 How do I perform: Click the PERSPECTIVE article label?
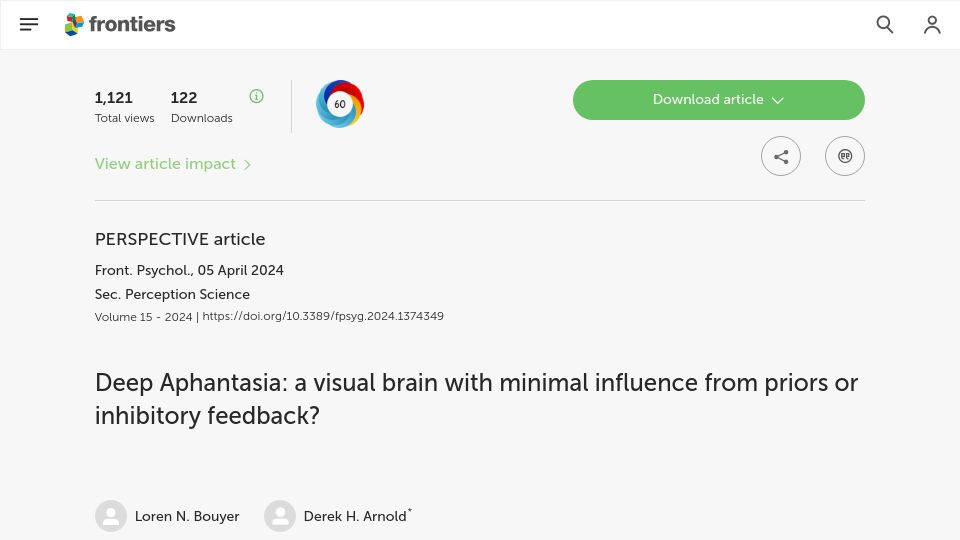(180, 239)
